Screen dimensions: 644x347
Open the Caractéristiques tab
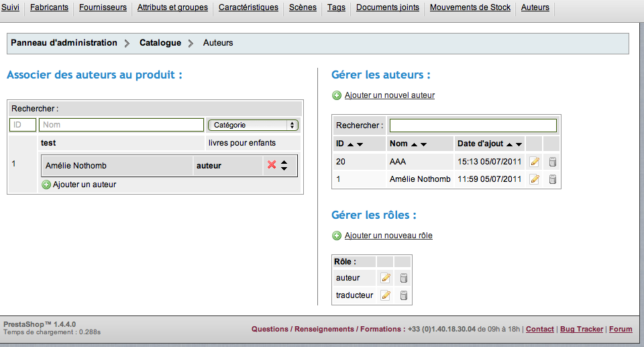[248, 7]
